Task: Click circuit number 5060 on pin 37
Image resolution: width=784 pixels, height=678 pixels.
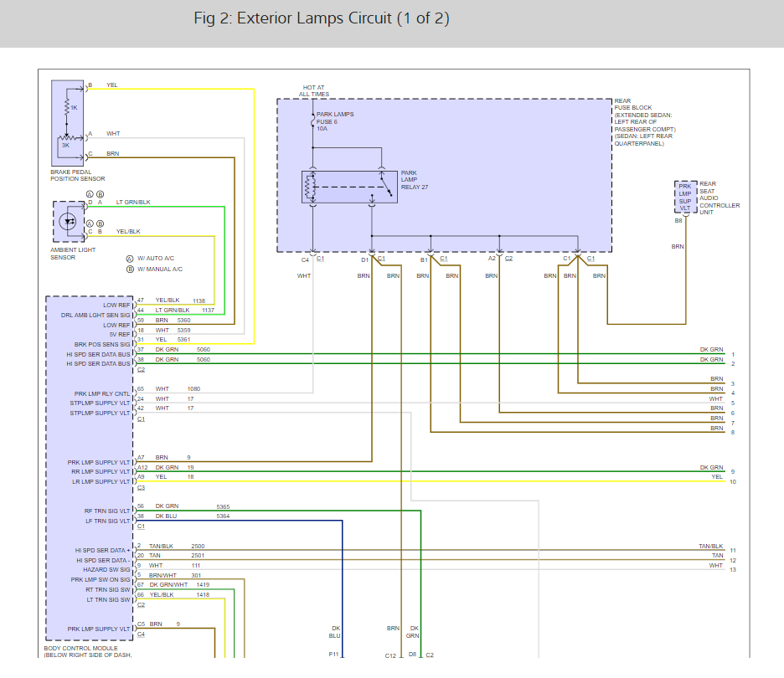Action: pos(204,349)
